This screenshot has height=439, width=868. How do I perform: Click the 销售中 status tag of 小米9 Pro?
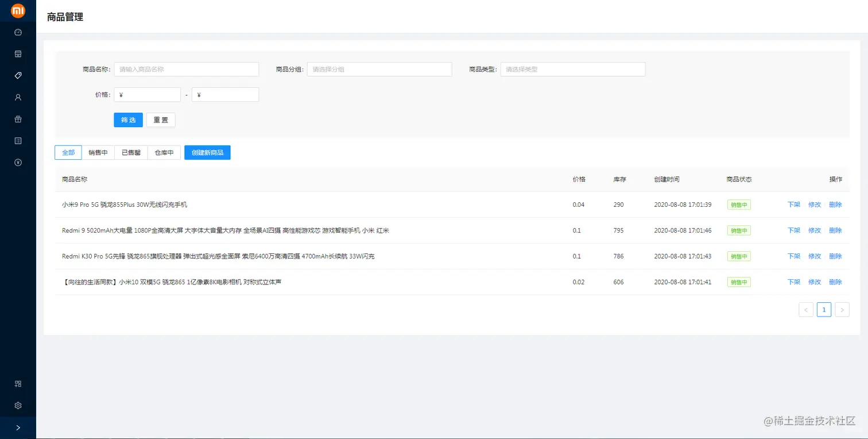click(739, 205)
